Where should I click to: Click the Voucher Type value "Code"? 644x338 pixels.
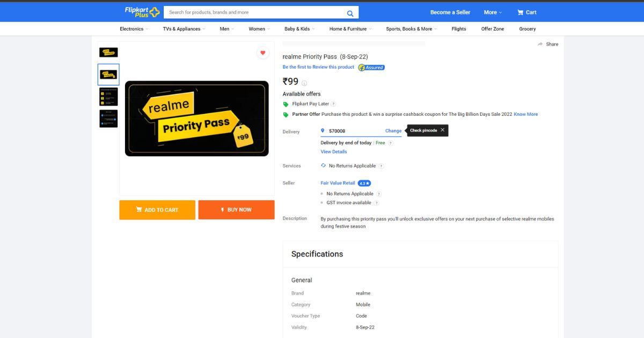click(362, 316)
